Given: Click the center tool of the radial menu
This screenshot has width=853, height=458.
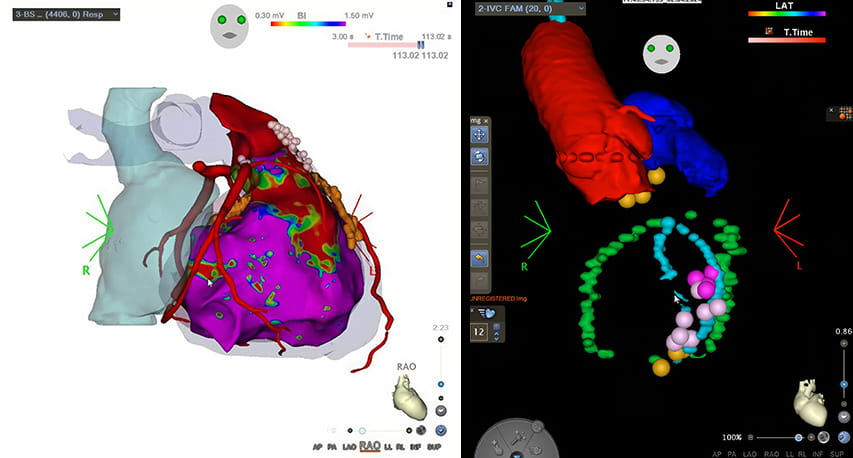Looking at the screenshot, I should click(517, 437).
